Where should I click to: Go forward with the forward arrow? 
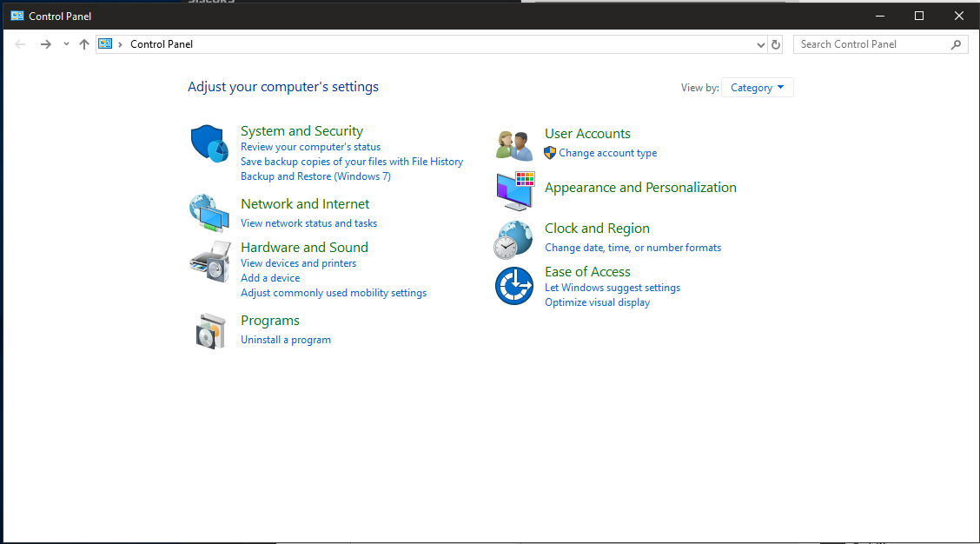46,44
